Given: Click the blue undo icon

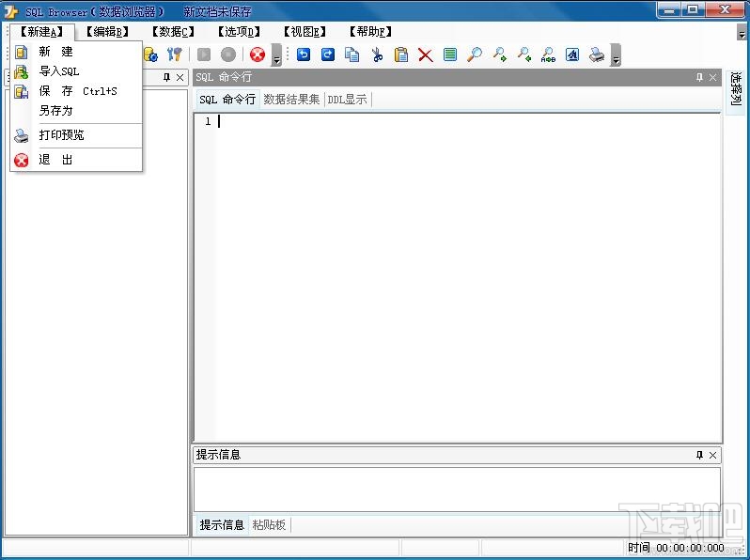Looking at the screenshot, I should [304, 54].
